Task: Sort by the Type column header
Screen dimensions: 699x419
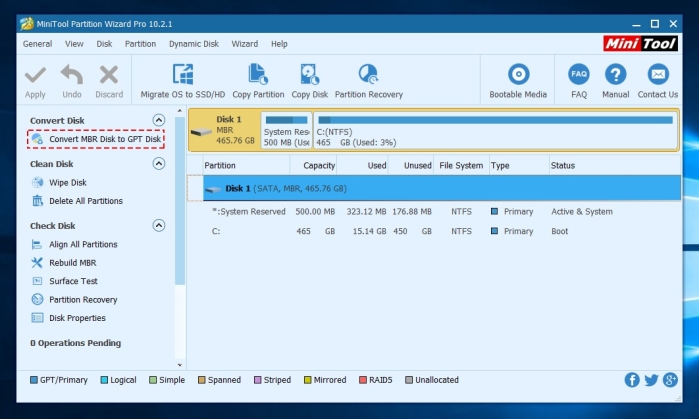Action: [x=519, y=165]
